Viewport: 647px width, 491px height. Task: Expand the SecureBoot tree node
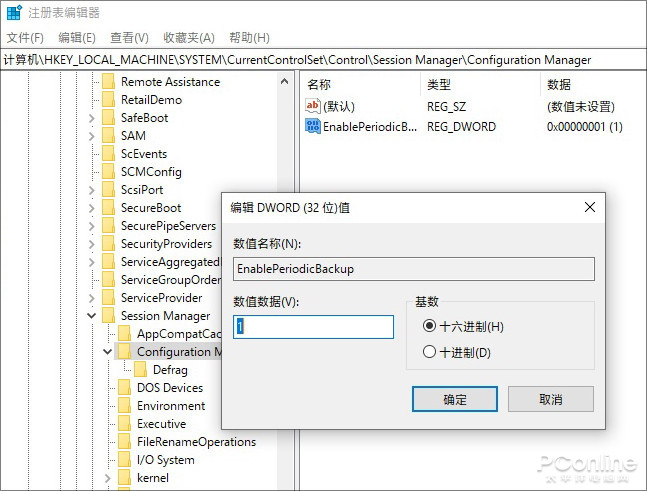pyautogui.click(x=92, y=208)
